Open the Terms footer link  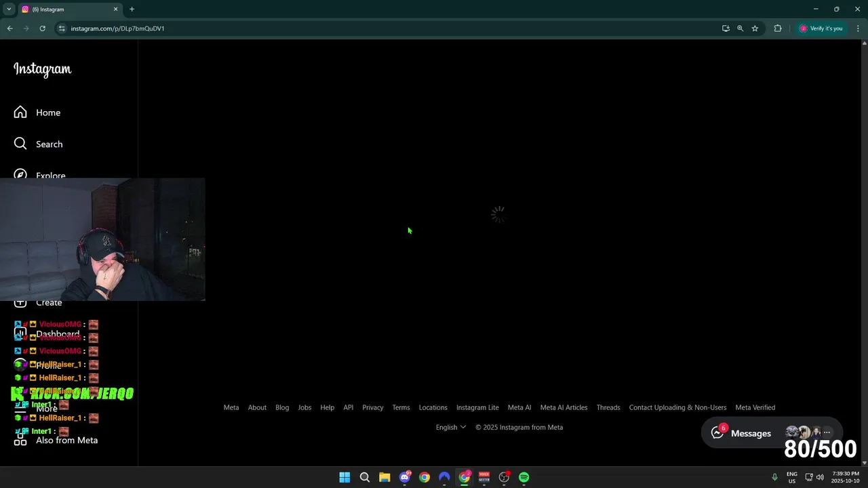coord(401,407)
